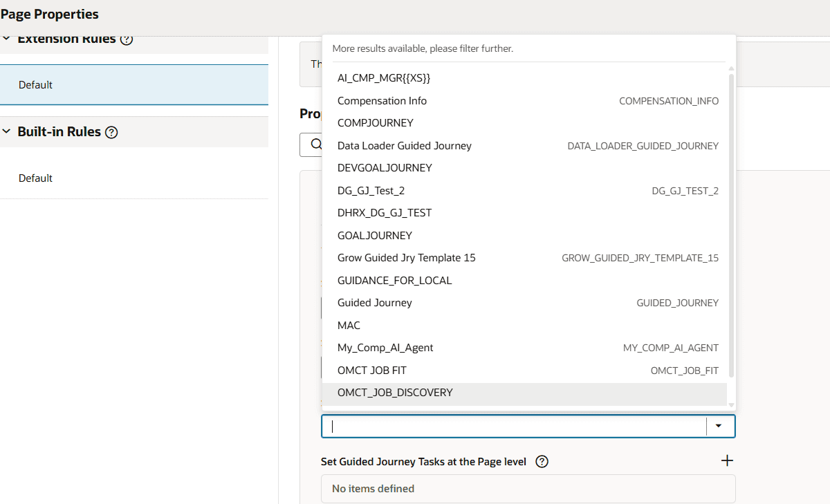Add a Guided Journey Task with plus icon
Screen dimensions: 830x504
pyautogui.click(x=727, y=461)
